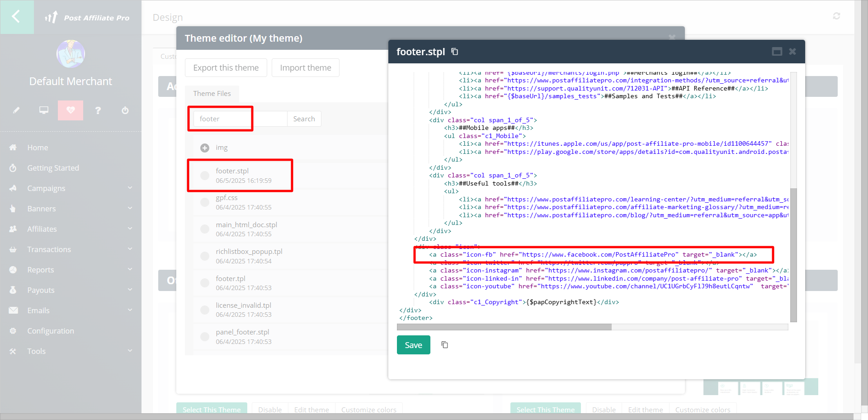Image resolution: width=868 pixels, height=420 pixels.
Task: Click the Emails envelope icon
Action: [13, 310]
